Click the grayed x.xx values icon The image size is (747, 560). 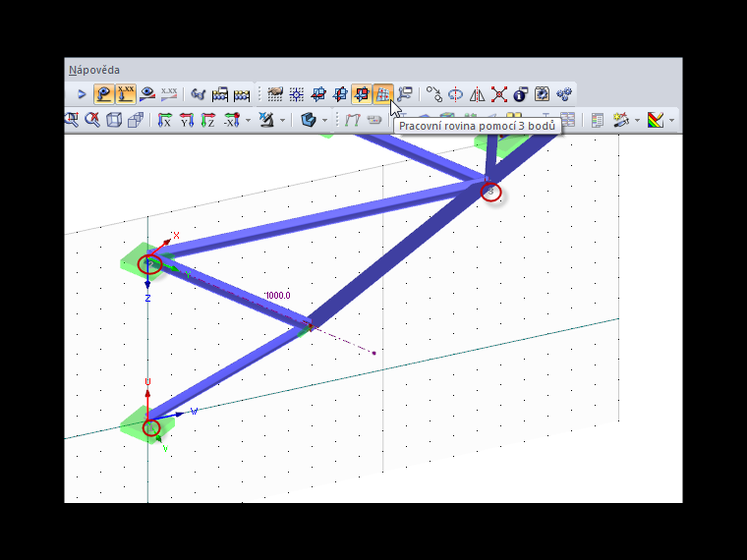click(169, 94)
